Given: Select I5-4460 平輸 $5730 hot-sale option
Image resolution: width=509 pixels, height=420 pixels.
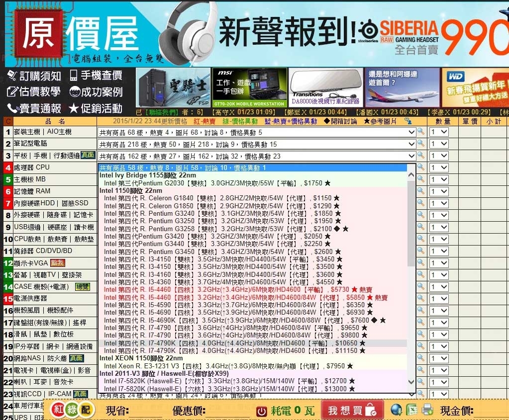Looking at the screenshot, I should (253, 289).
